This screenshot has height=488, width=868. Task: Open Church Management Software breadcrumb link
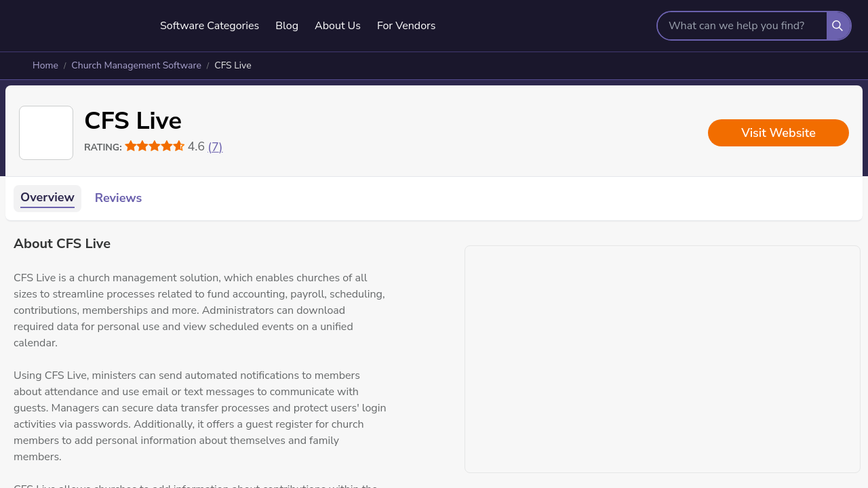coord(136,66)
